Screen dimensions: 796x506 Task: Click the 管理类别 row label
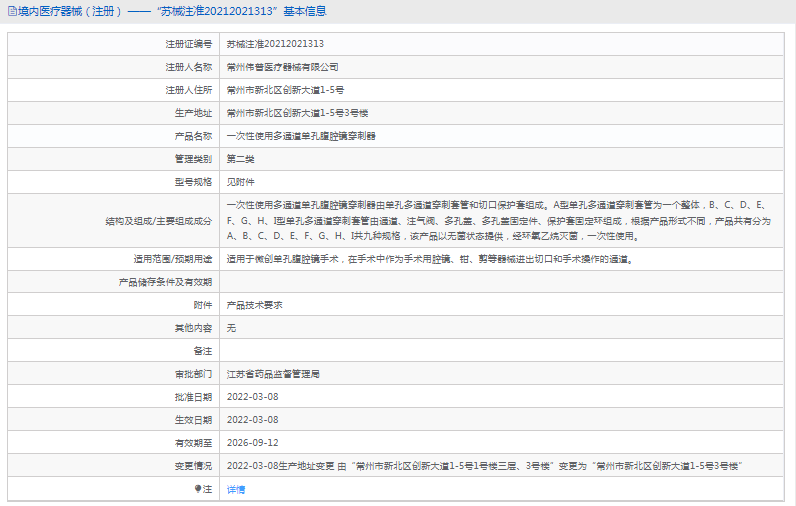pos(193,159)
